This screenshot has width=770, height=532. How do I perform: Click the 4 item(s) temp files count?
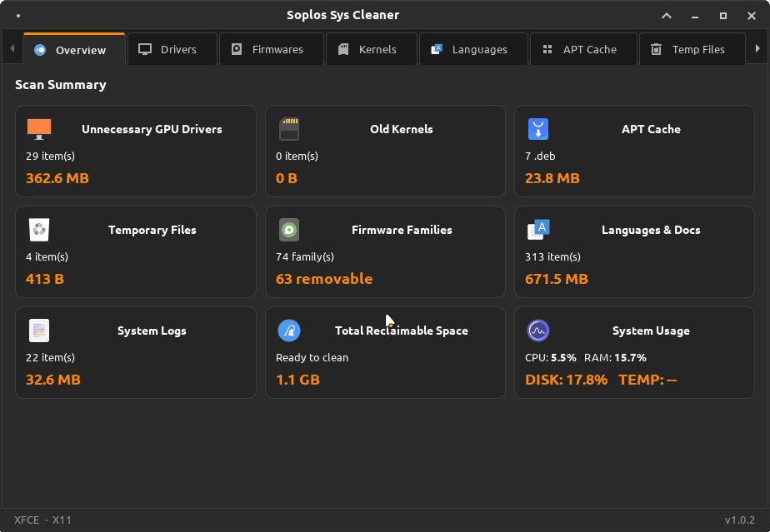pos(47,256)
